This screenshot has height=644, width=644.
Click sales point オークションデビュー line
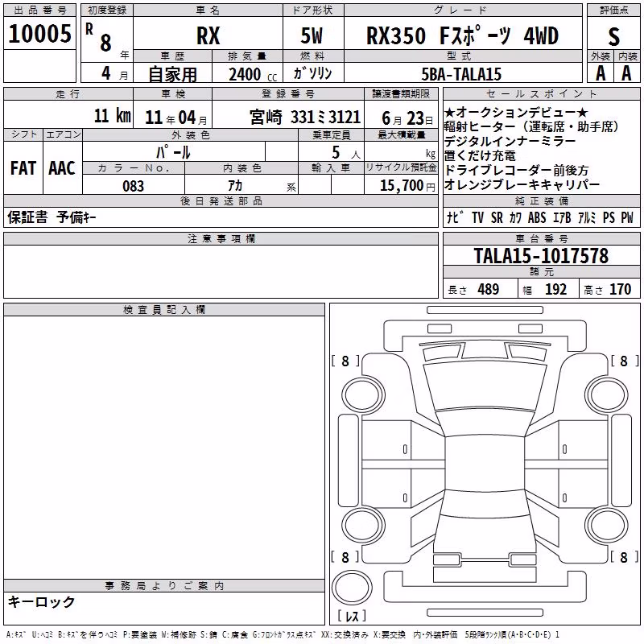[516, 112]
